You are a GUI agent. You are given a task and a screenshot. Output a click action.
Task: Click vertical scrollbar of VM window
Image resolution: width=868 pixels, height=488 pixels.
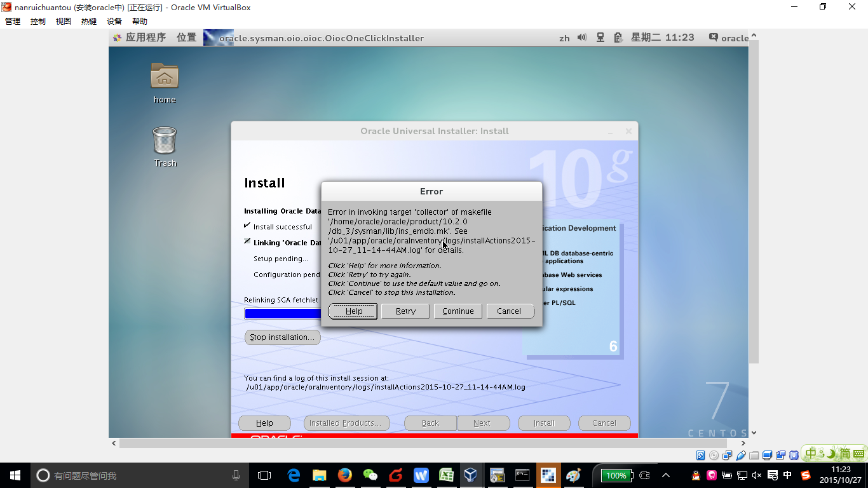tap(754, 201)
